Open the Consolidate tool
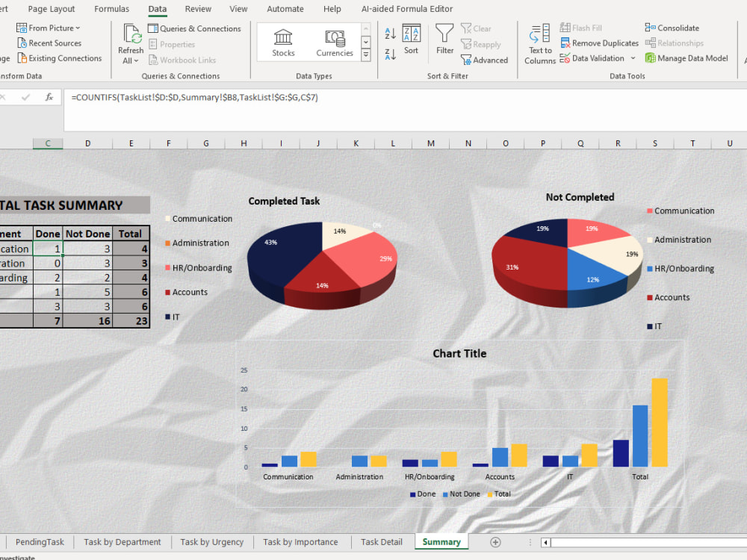Image resolution: width=747 pixels, height=560 pixels. pos(672,28)
